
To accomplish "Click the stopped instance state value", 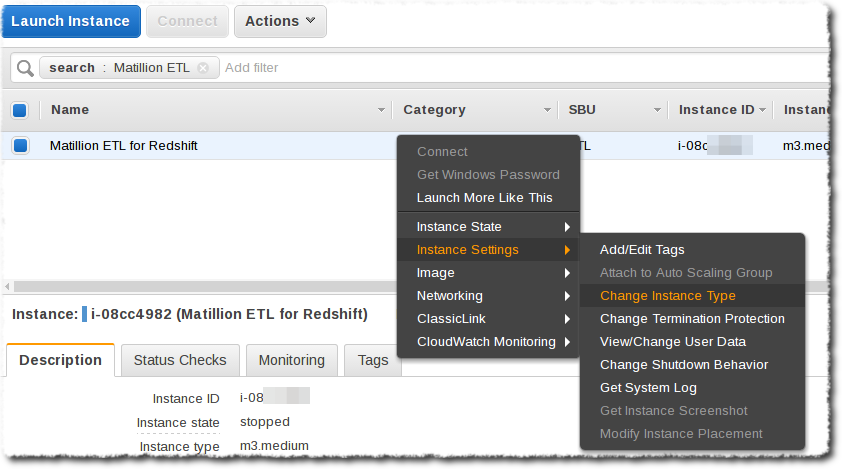I will [x=265, y=422].
